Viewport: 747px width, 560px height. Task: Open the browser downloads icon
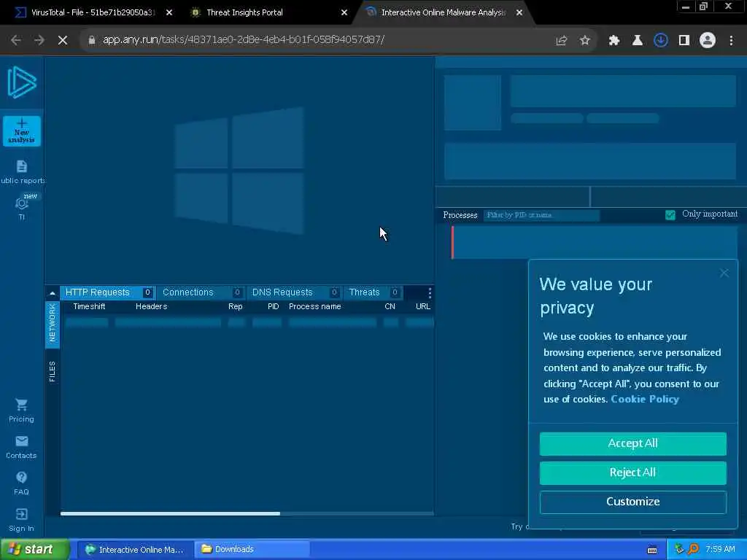660,41
